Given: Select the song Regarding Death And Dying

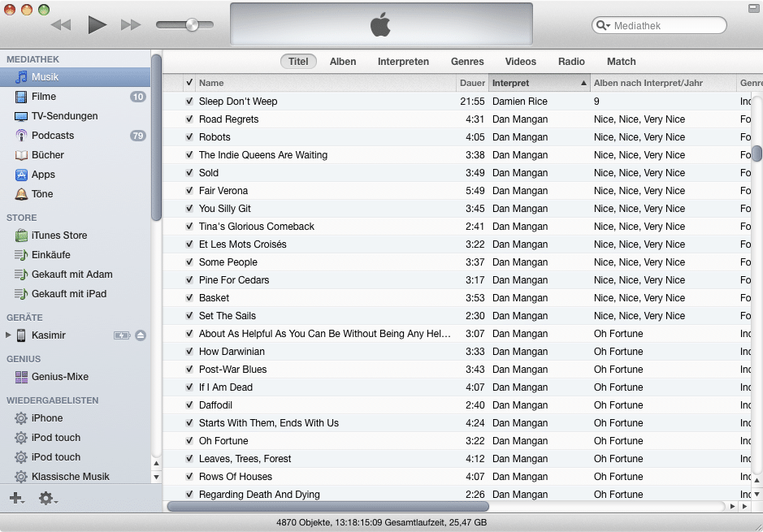Looking at the screenshot, I should [x=259, y=495].
